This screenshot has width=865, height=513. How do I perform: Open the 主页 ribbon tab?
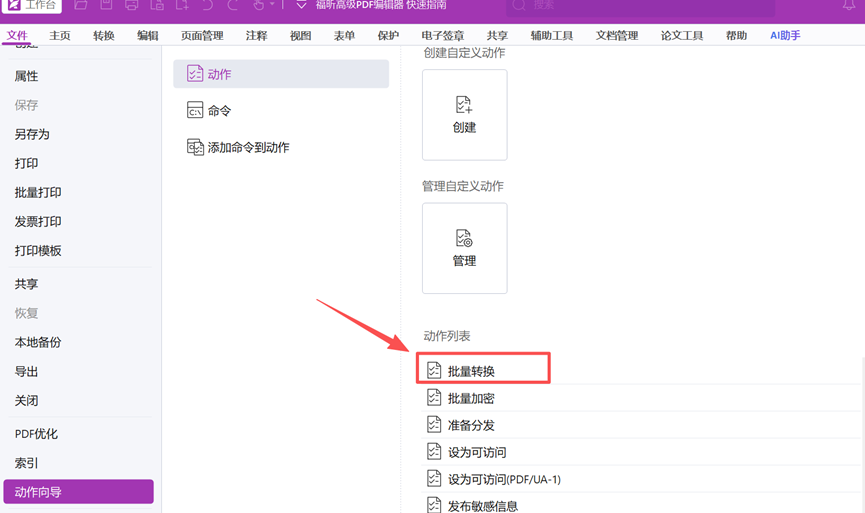pyautogui.click(x=60, y=36)
